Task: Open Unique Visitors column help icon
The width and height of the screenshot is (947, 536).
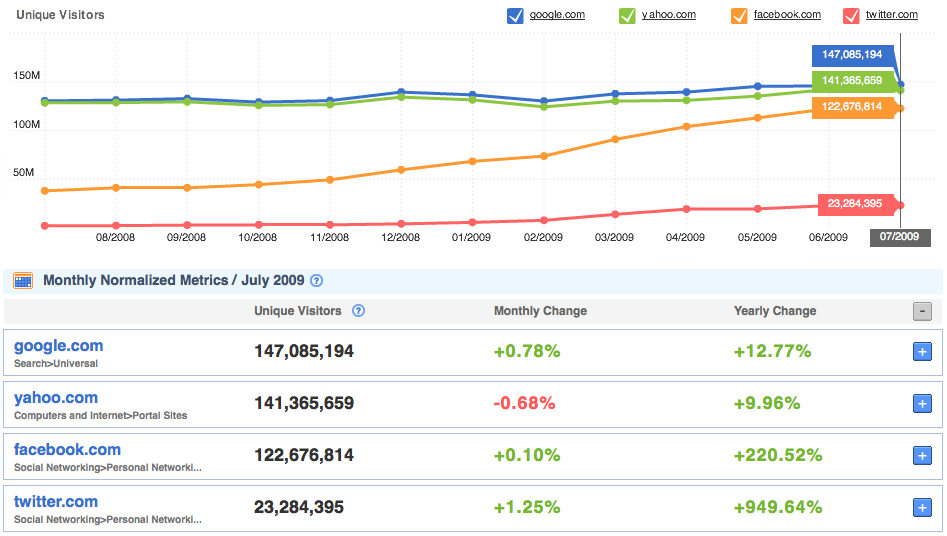Action: (358, 311)
